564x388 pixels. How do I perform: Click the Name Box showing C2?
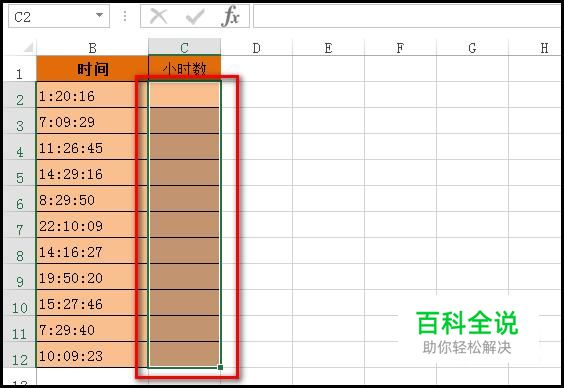(x=59, y=16)
